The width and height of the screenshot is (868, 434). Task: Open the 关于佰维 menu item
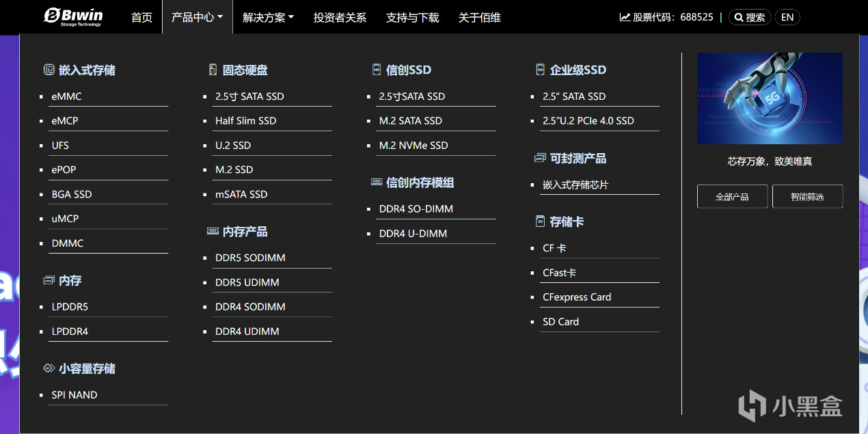pyautogui.click(x=480, y=17)
